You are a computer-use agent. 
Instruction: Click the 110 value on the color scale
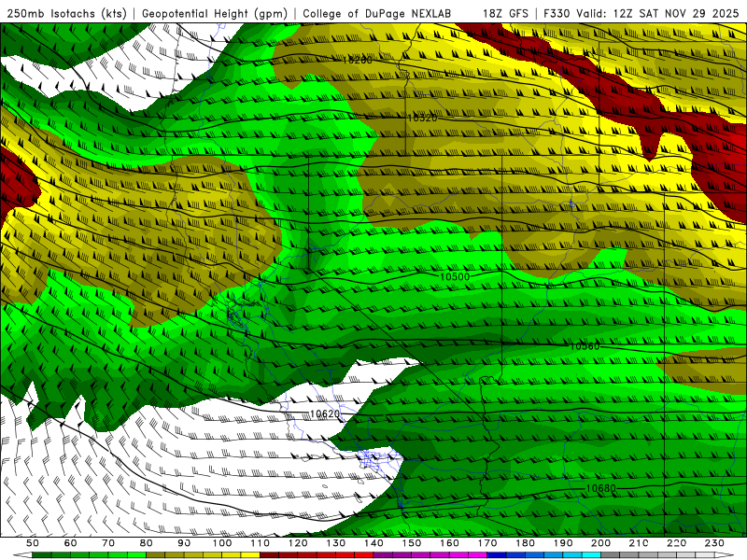(261, 543)
